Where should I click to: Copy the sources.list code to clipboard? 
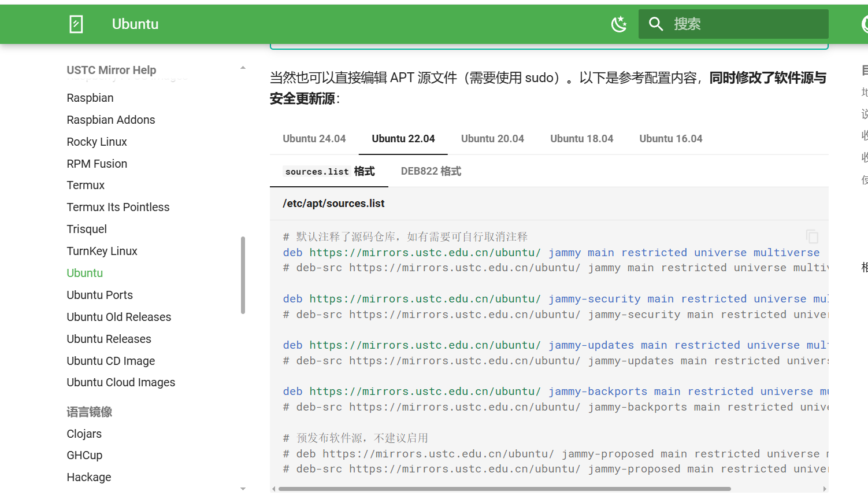pyautogui.click(x=812, y=237)
